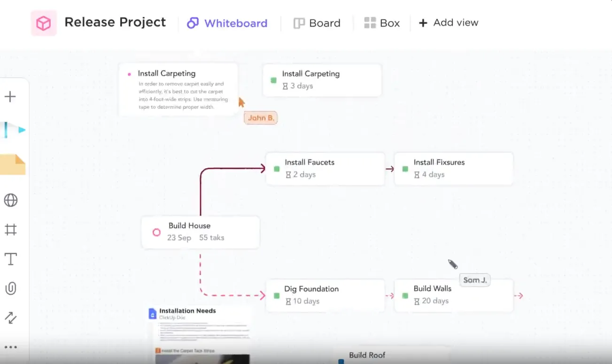Switch to the Board view tab
The height and width of the screenshot is (364, 612).
click(x=317, y=23)
